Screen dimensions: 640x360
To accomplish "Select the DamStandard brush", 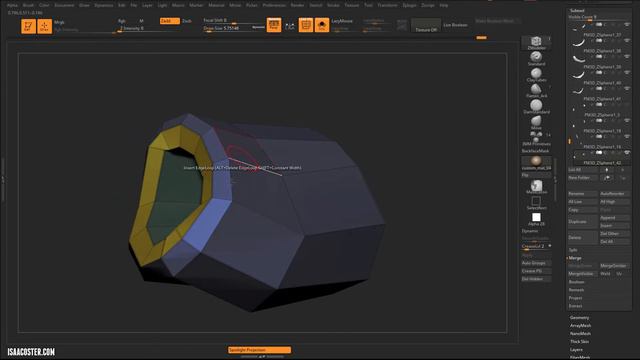I will click(536, 107).
